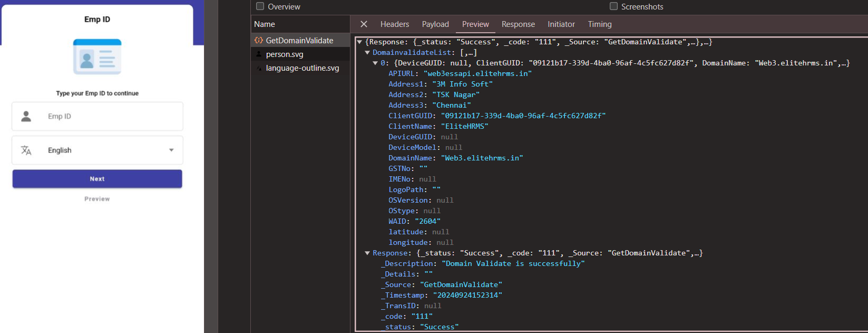The image size is (868, 333).
Task: Enable the Screenshots checkbox
Action: [x=613, y=6]
